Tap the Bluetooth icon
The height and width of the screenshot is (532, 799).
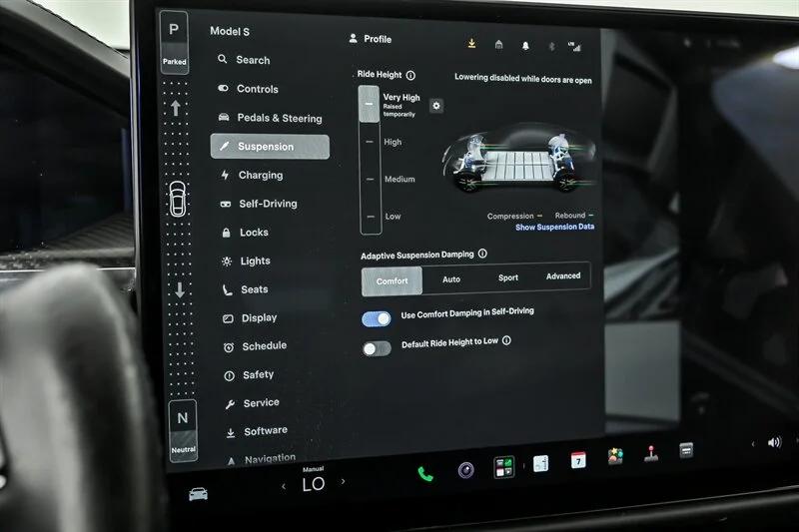[551, 46]
